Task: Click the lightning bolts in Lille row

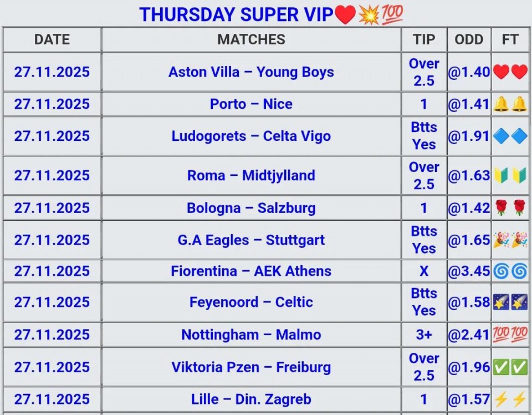Action: click(x=510, y=399)
